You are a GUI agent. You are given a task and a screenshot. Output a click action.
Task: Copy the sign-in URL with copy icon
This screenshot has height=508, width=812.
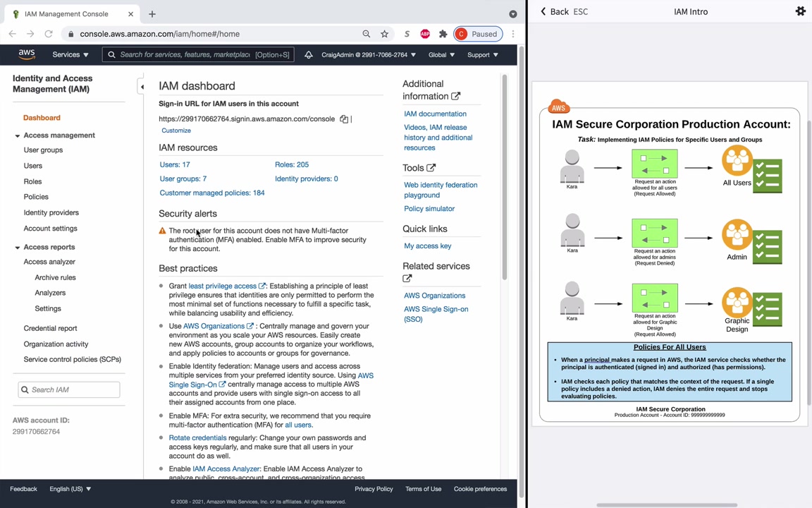(x=344, y=119)
